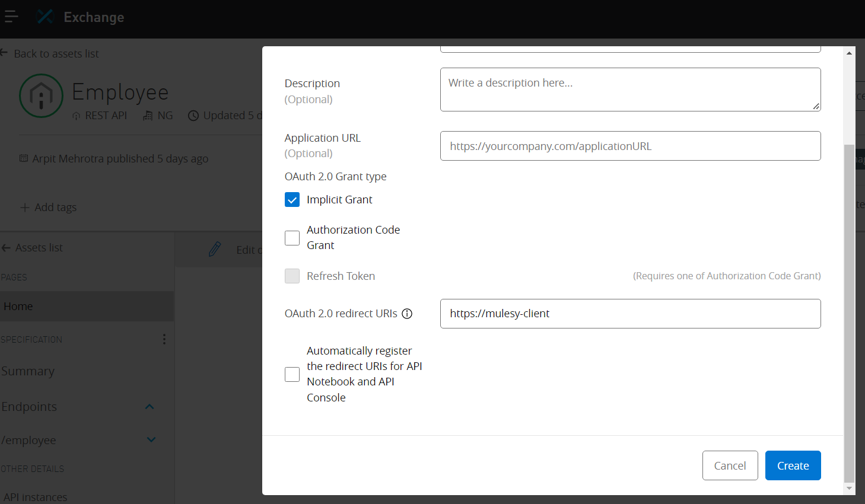Check automatically register redirect URIs option
Image resolution: width=865 pixels, height=504 pixels.
click(x=292, y=374)
